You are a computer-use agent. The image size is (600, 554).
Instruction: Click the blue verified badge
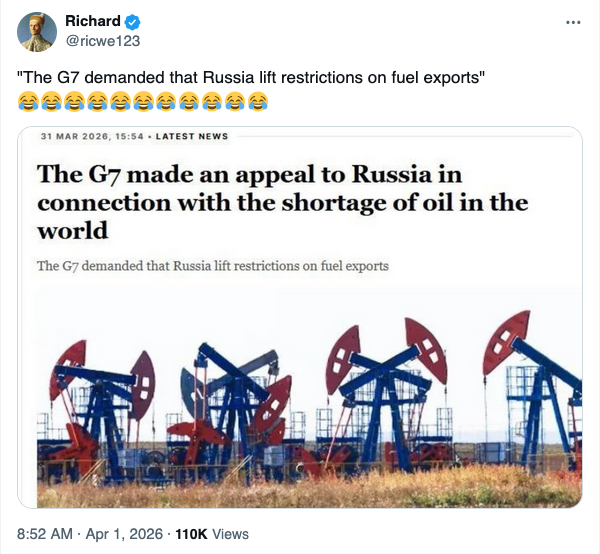pos(134,21)
